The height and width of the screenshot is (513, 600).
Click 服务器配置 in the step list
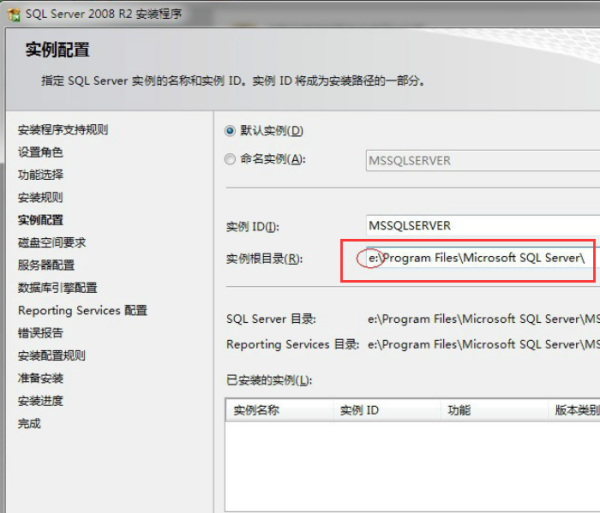[46, 265]
